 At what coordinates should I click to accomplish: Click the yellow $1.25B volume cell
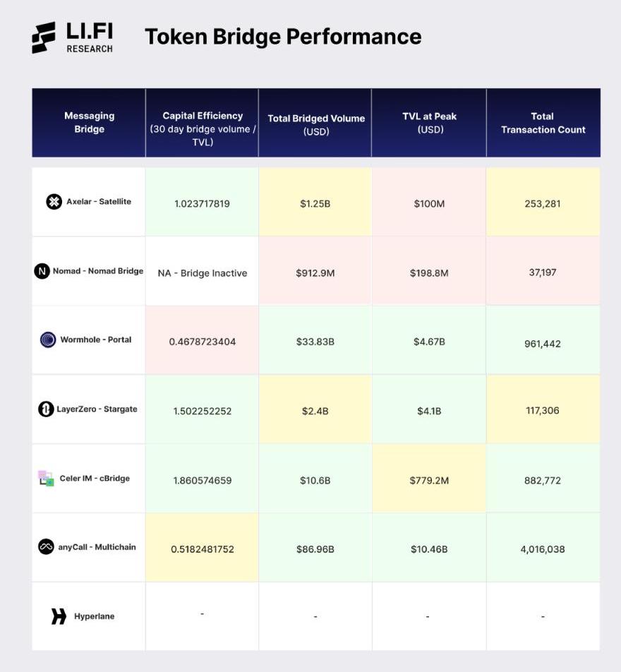(x=315, y=203)
